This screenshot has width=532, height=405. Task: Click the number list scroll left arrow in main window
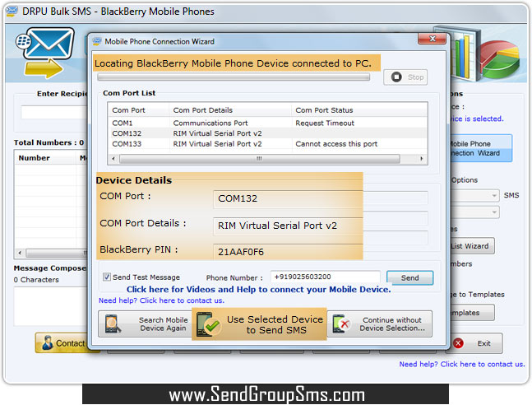coord(20,253)
